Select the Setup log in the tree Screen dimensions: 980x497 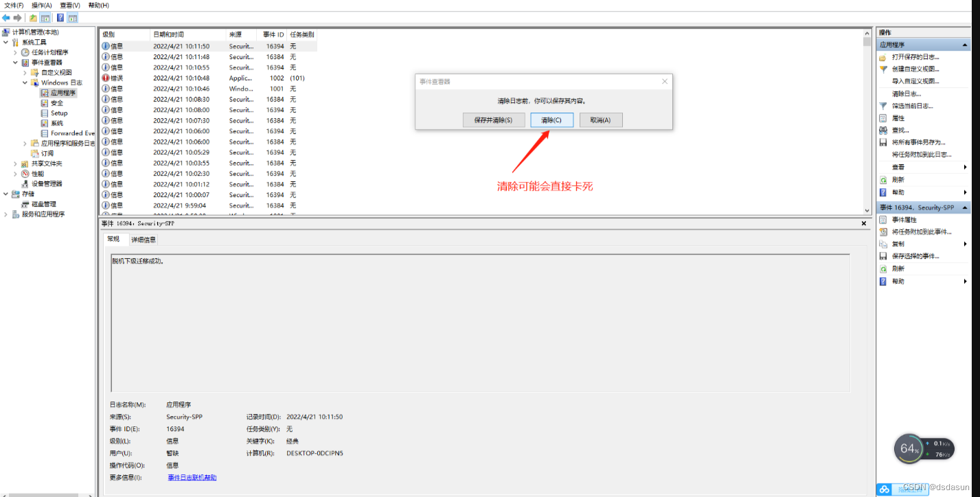59,113
